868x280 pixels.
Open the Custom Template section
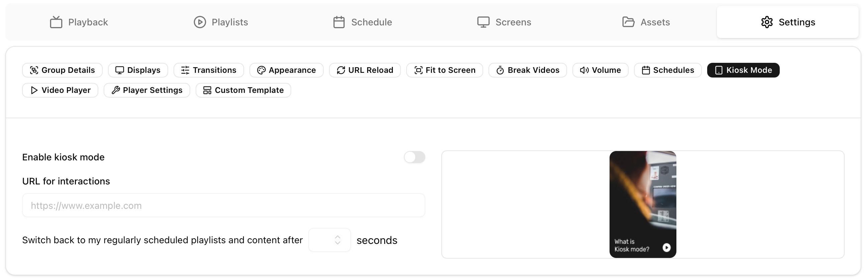[243, 90]
